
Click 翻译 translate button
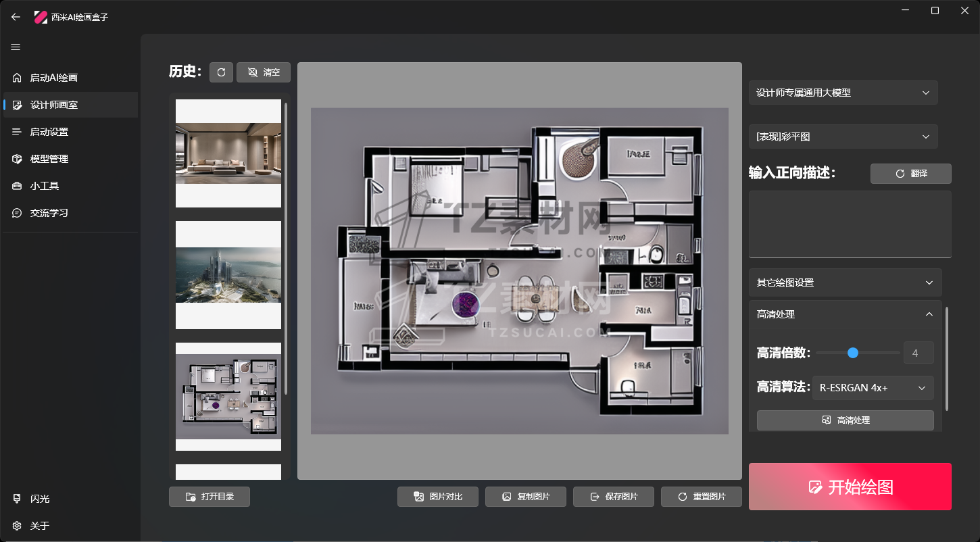coord(911,174)
